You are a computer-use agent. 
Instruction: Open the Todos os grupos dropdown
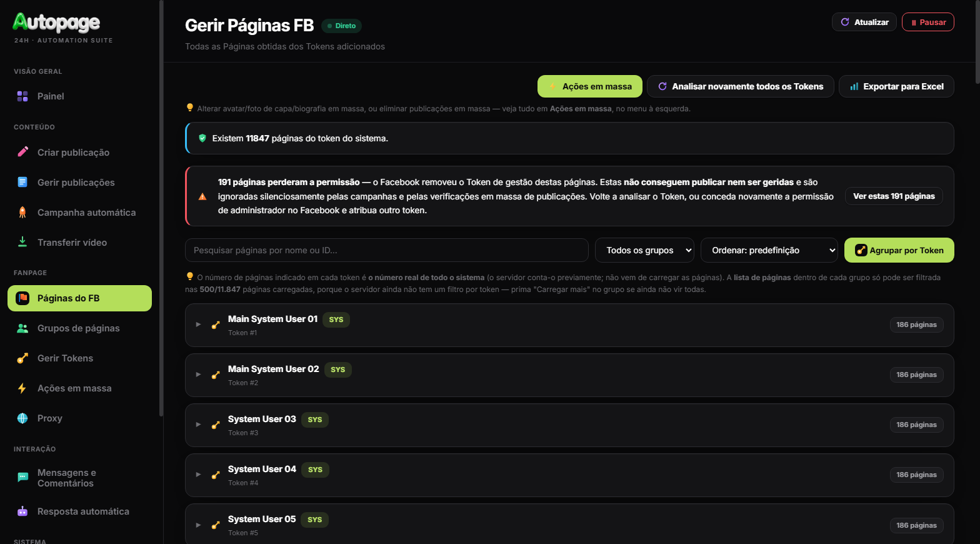(644, 250)
